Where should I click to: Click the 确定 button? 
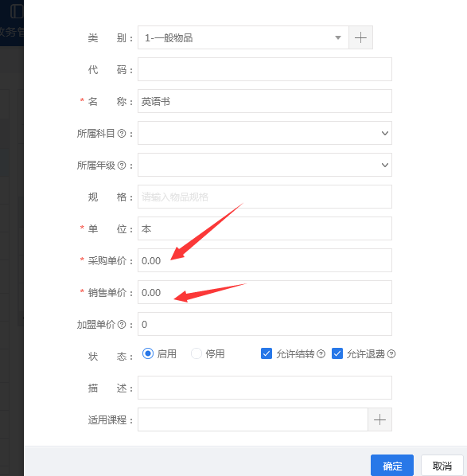pyautogui.click(x=392, y=466)
